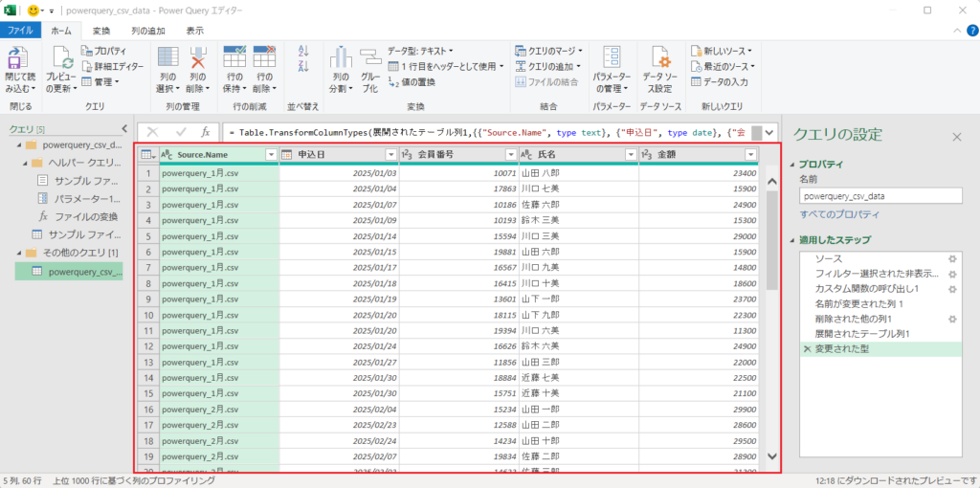This screenshot has width=980, height=488.
Task: Open 申込日 column filter dropdown
Action: (x=390, y=154)
